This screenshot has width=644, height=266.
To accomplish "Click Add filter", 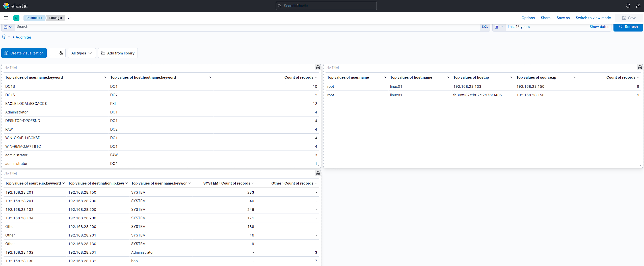I will (22, 37).
